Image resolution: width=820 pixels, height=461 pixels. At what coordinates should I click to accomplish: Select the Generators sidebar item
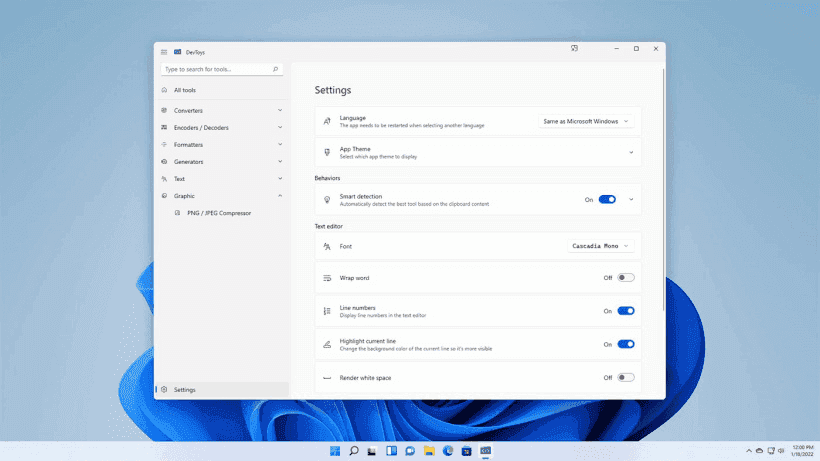tap(222, 162)
